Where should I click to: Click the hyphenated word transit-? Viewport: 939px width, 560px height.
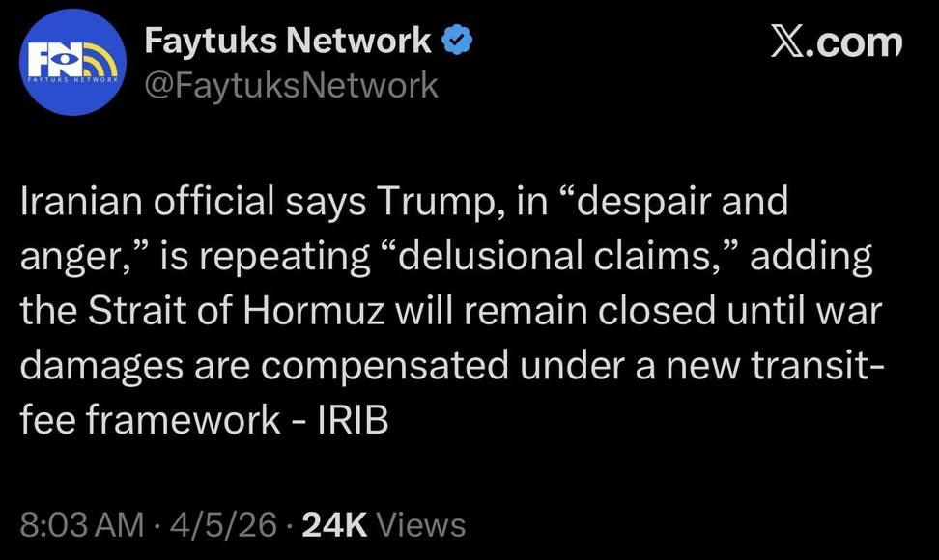[x=817, y=365]
